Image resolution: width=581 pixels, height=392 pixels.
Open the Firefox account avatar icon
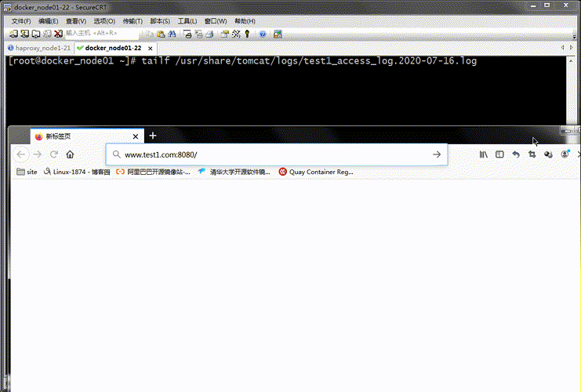tap(565, 154)
